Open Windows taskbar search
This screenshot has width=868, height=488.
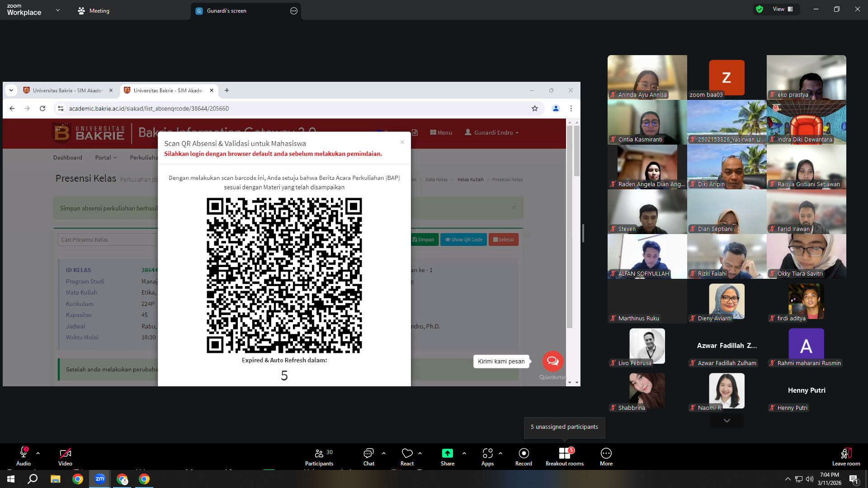click(33, 479)
